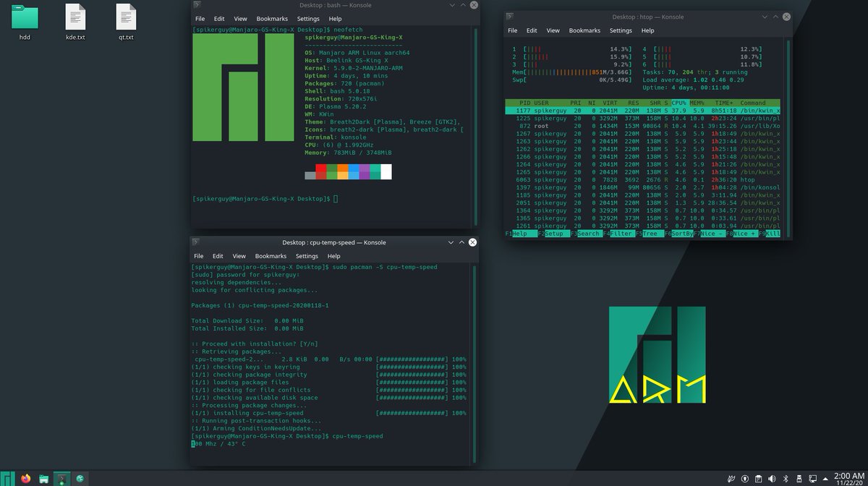Open the file manager taskbar icon
This screenshot has height=486, width=868.
[x=44, y=479]
